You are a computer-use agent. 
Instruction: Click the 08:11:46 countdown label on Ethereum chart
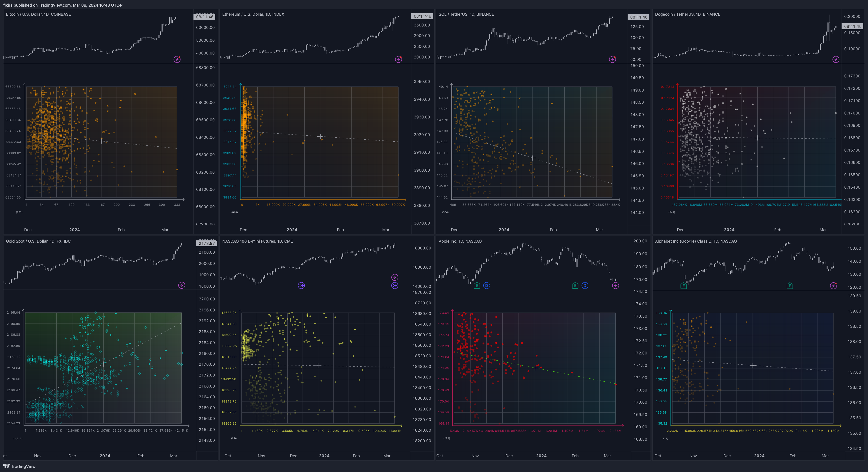pyautogui.click(x=422, y=16)
